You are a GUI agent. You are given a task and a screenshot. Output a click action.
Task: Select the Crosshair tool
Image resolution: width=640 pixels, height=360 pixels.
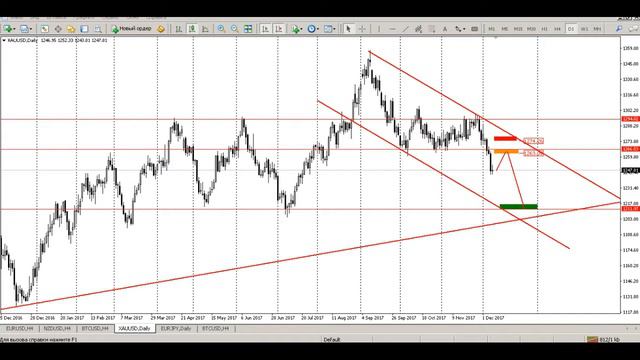coord(362,29)
